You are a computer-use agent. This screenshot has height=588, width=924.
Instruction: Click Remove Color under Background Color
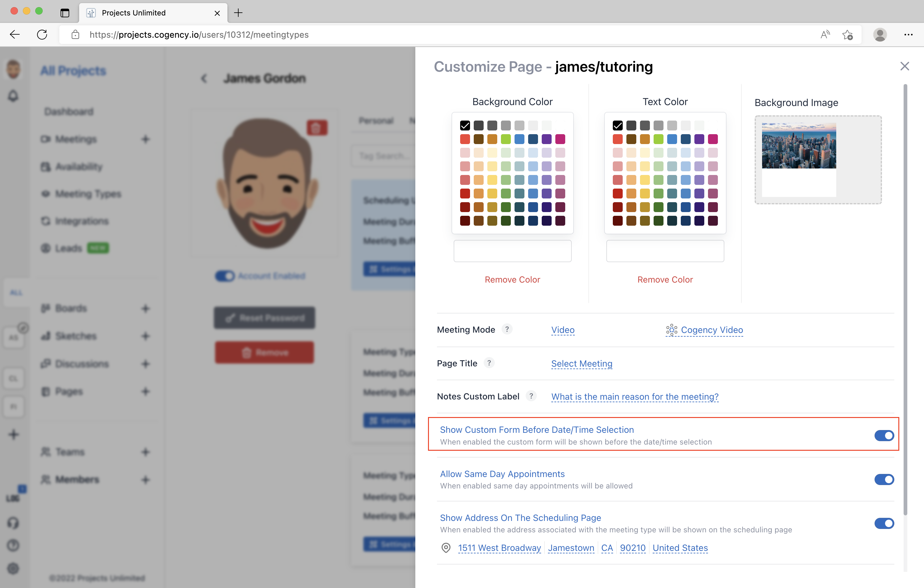[512, 279]
